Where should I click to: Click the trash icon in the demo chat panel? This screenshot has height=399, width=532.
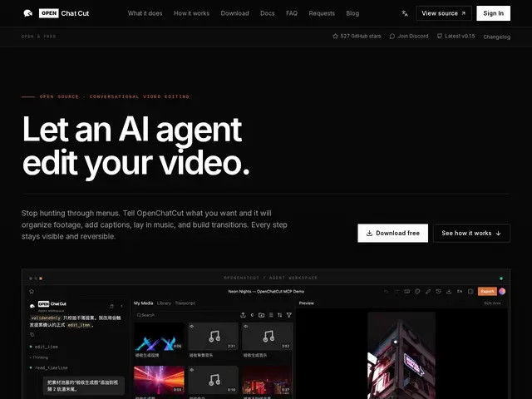pyautogui.click(x=111, y=306)
